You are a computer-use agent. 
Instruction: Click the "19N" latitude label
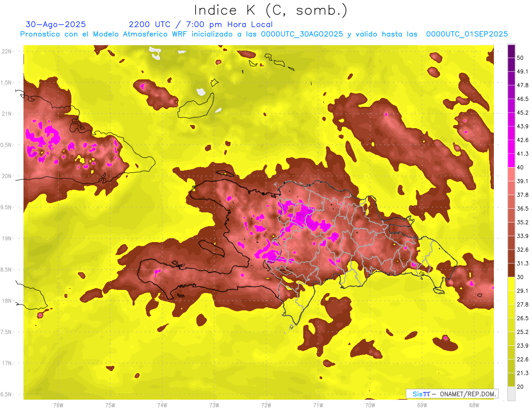[7, 238]
